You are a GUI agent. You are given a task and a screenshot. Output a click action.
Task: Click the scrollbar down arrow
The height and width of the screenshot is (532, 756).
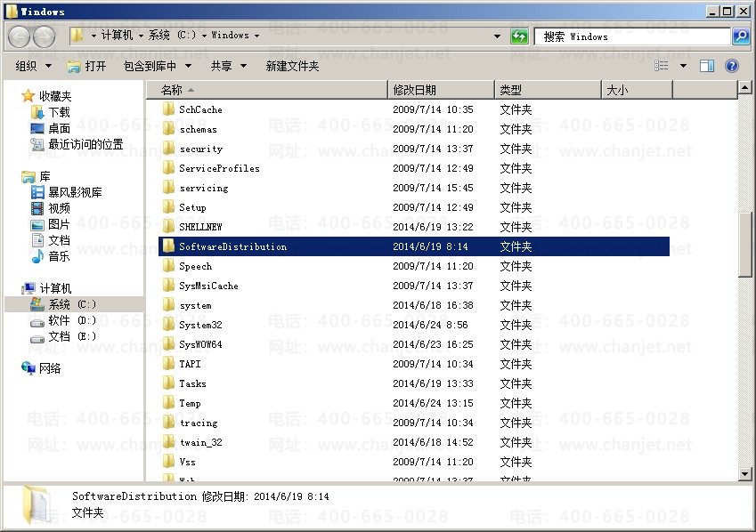(744, 474)
